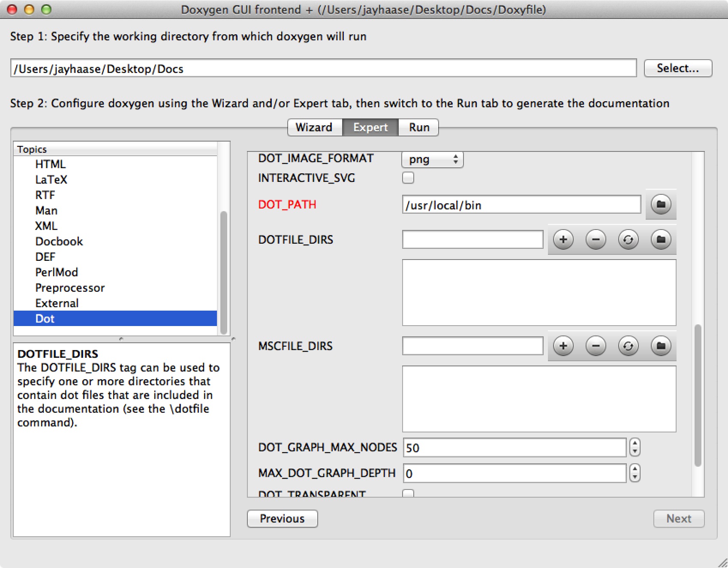Open the DOT_IMAGE_FORMAT png dropdown
Screen dimensions: 728x568
(432, 160)
